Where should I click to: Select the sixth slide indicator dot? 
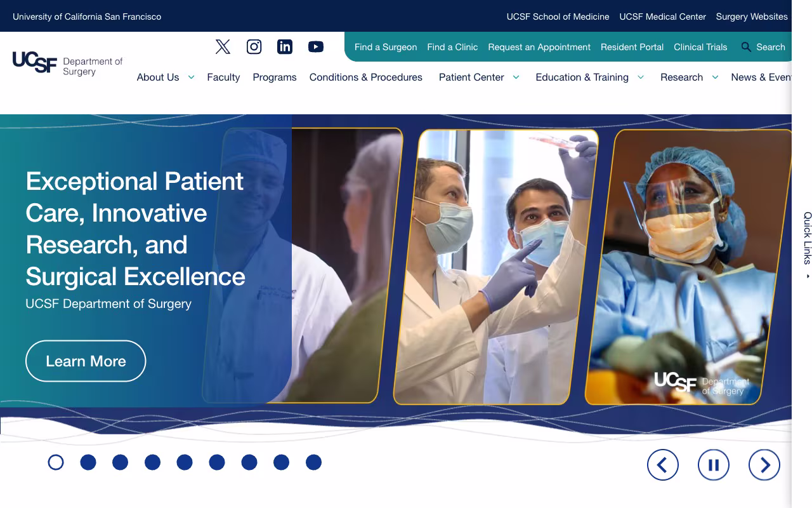(x=217, y=462)
